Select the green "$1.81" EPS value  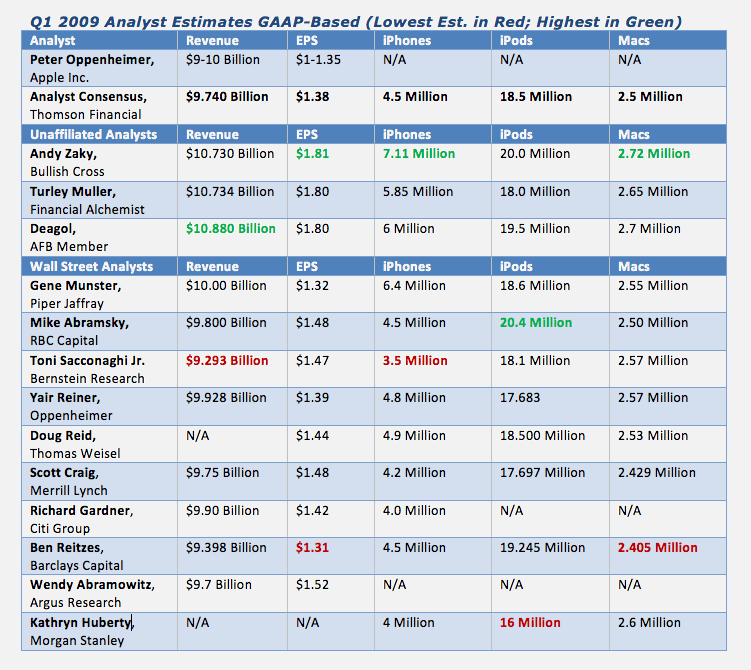point(312,154)
